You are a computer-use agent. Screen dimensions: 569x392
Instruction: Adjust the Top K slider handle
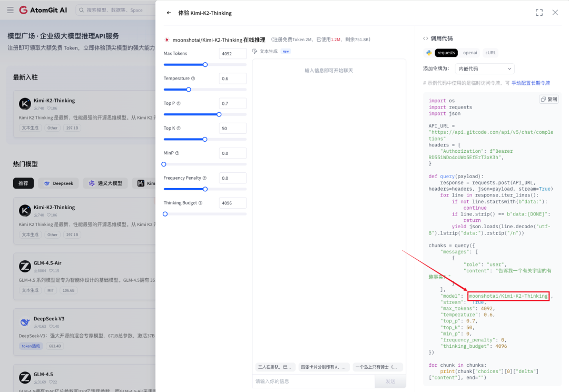tap(204, 140)
